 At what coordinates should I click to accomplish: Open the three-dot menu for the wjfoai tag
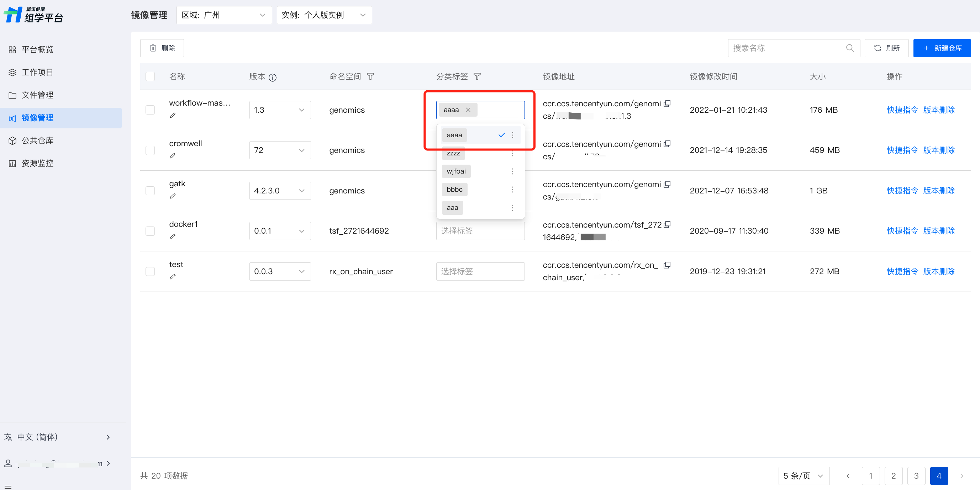tap(512, 171)
